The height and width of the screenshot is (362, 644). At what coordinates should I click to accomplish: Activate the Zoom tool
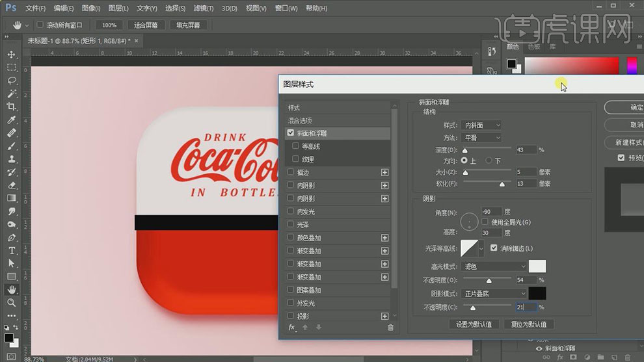pyautogui.click(x=12, y=302)
